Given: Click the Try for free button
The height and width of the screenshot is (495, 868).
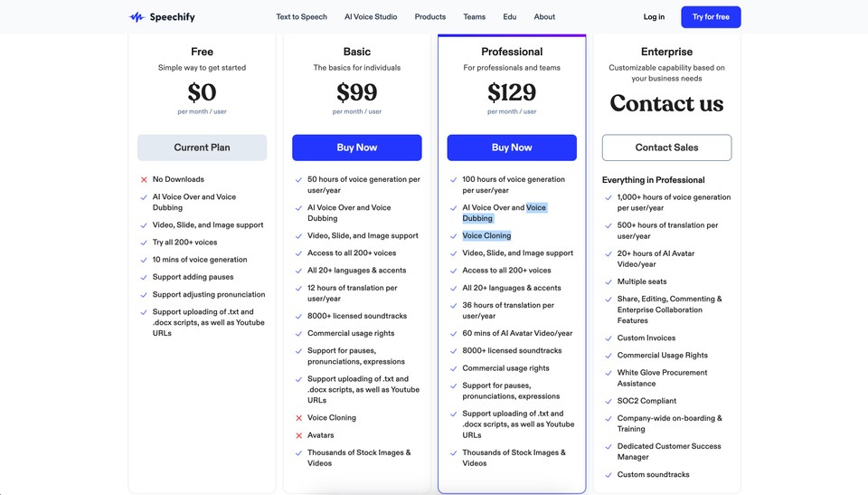Looking at the screenshot, I should [x=711, y=17].
